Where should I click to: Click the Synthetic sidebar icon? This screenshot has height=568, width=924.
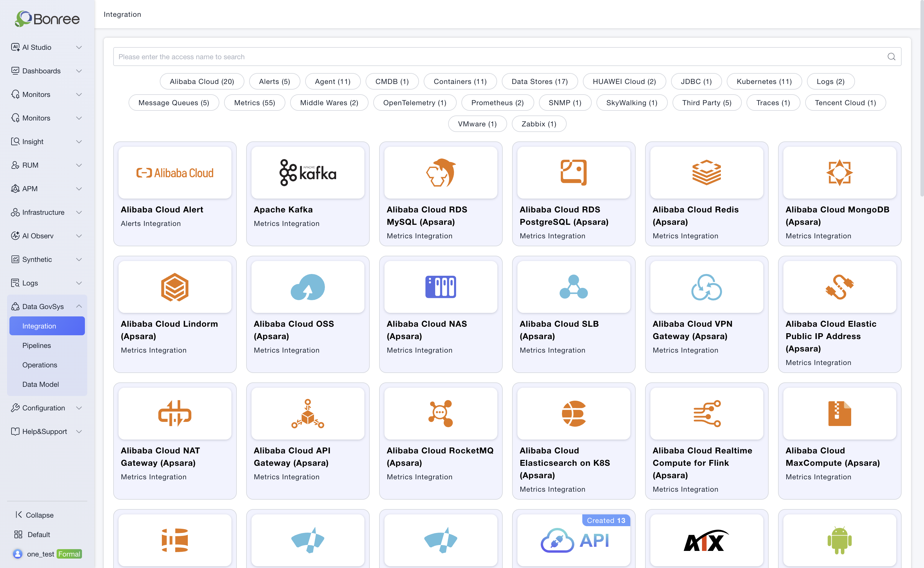[x=15, y=259]
